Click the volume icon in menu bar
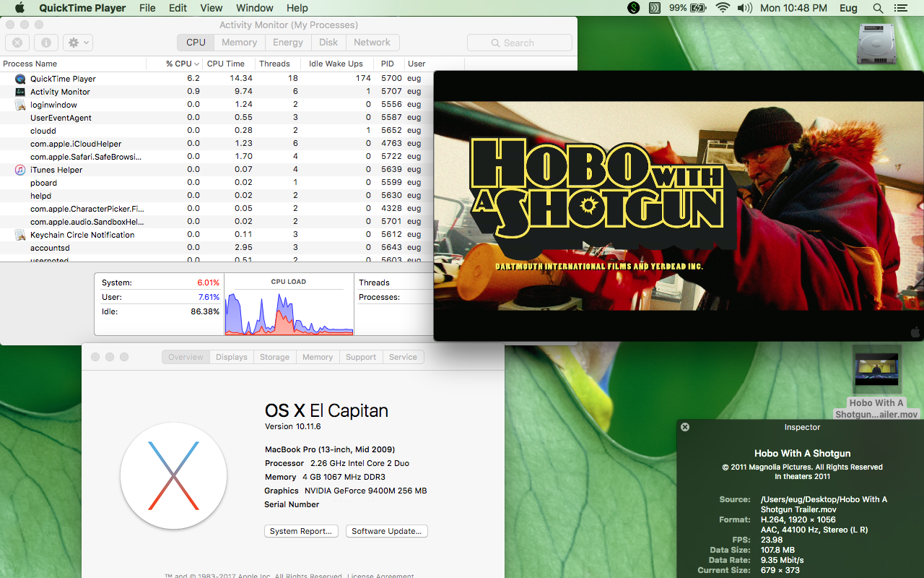Image resolution: width=924 pixels, height=578 pixels. coord(744,8)
